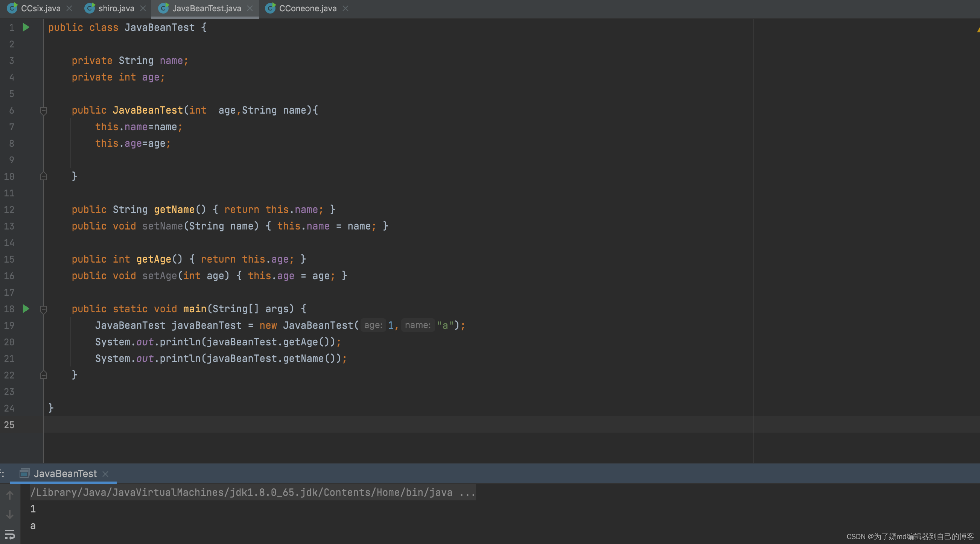Click the CConeone.java class file icon
Image resolution: width=980 pixels, height=544 pixels.
tap(270, 8)
